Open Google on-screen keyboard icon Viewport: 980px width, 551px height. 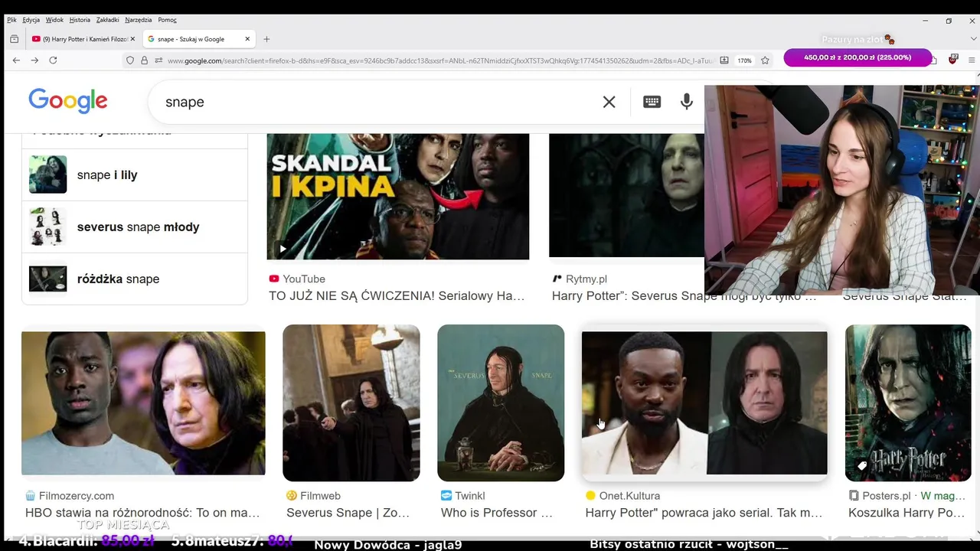pyautogui.click(x=652, y=102)
